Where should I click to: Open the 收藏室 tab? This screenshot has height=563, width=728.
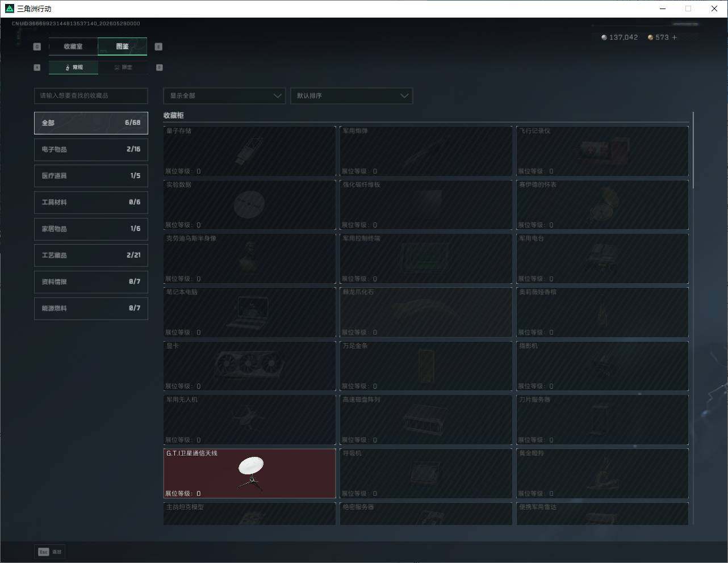click(x=73, y=47)
